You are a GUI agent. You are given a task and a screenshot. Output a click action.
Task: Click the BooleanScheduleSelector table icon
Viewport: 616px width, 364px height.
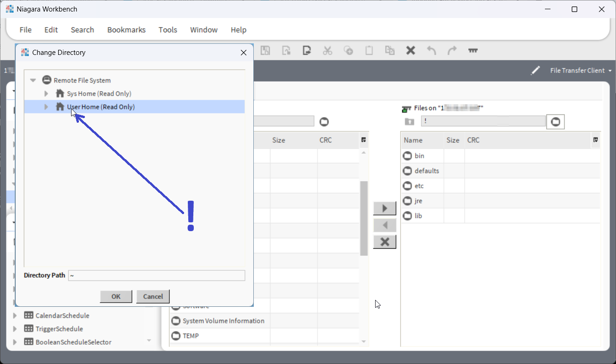(29, 342)
